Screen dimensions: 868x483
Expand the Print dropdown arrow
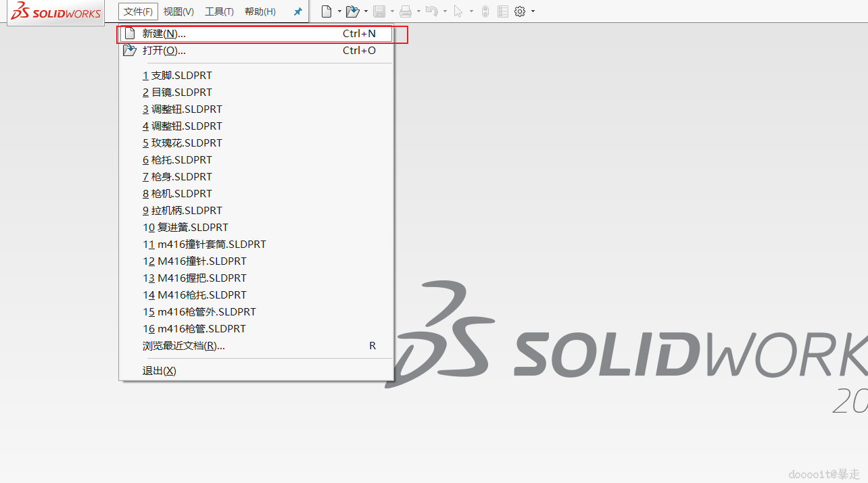418,11
